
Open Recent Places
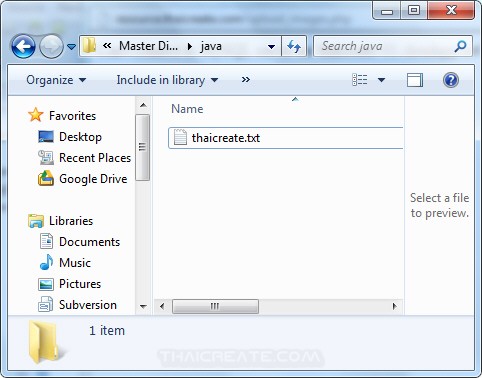(95, 158)
